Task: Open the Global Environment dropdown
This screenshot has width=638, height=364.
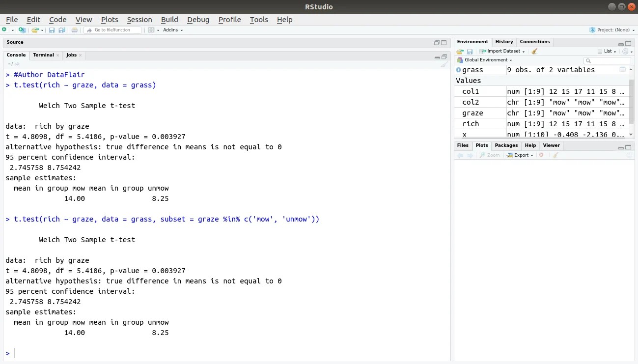Action: pyautogui.click(x=484, y=60)
